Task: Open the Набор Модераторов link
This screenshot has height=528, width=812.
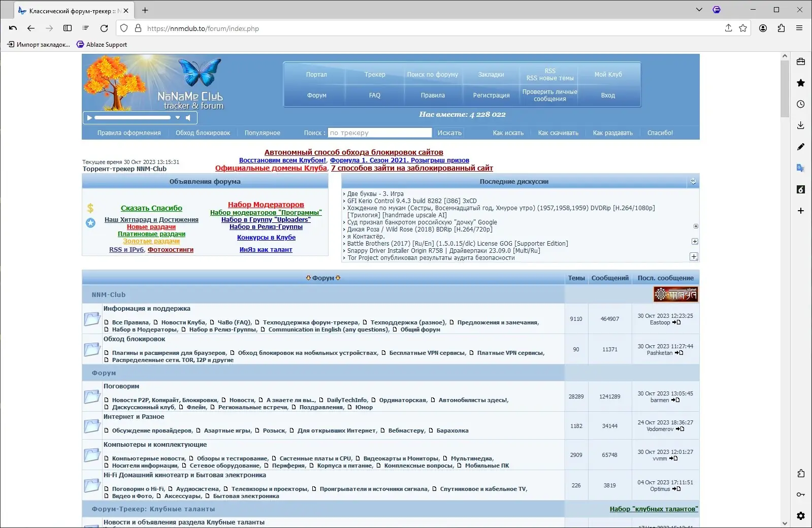Action: 266,205
